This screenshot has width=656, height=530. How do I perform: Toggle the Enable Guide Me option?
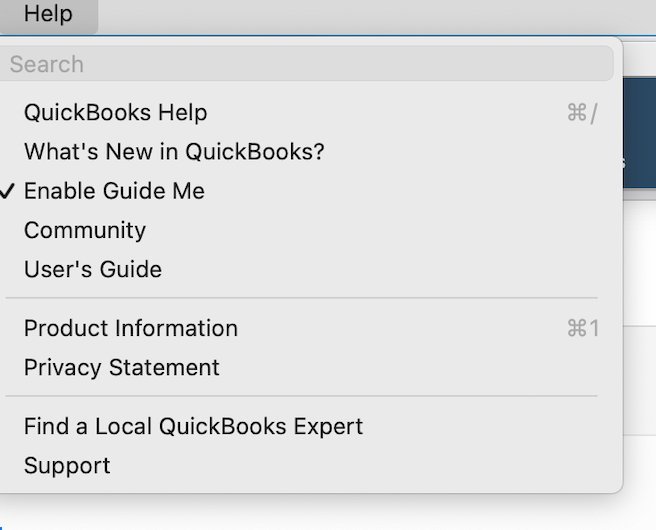coord(114,191)
